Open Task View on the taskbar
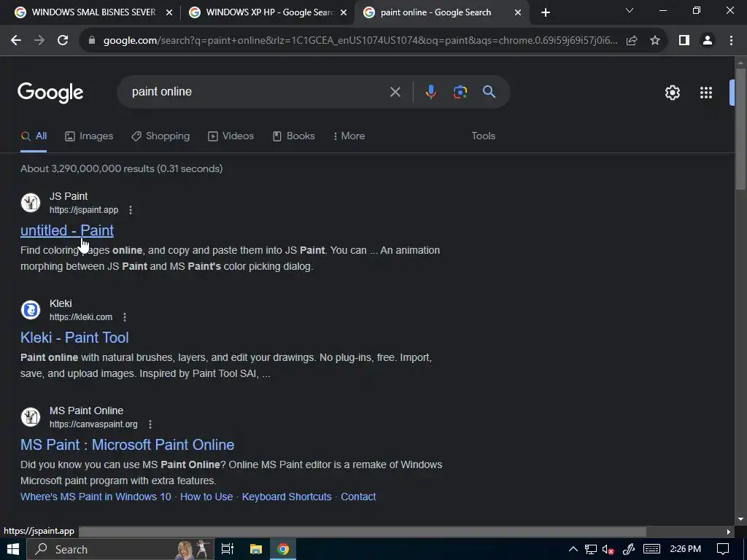The image size is (747, 560). coord(228,550)
